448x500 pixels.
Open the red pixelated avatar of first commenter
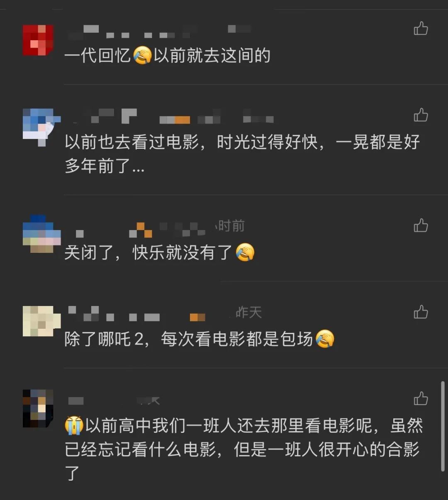(x=38, y=40)
